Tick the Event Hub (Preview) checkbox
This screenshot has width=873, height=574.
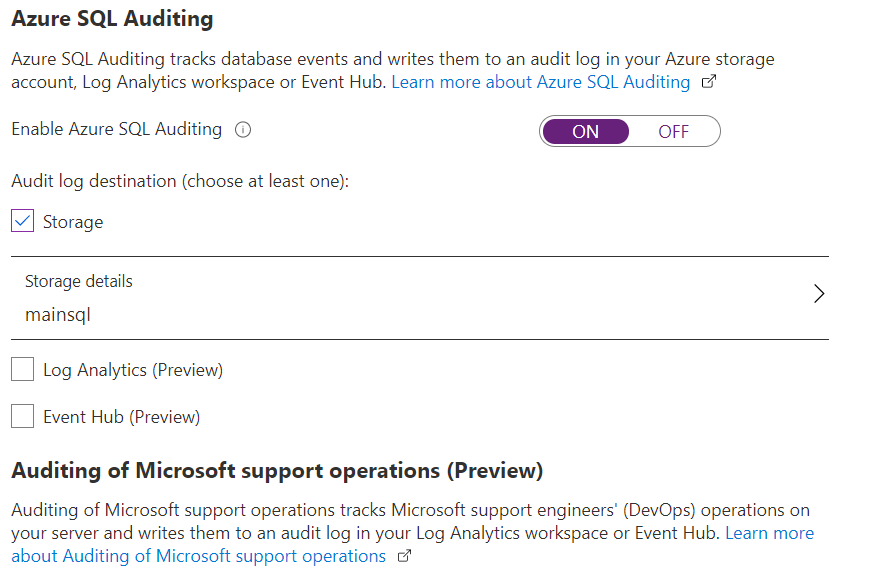(23, 416)
